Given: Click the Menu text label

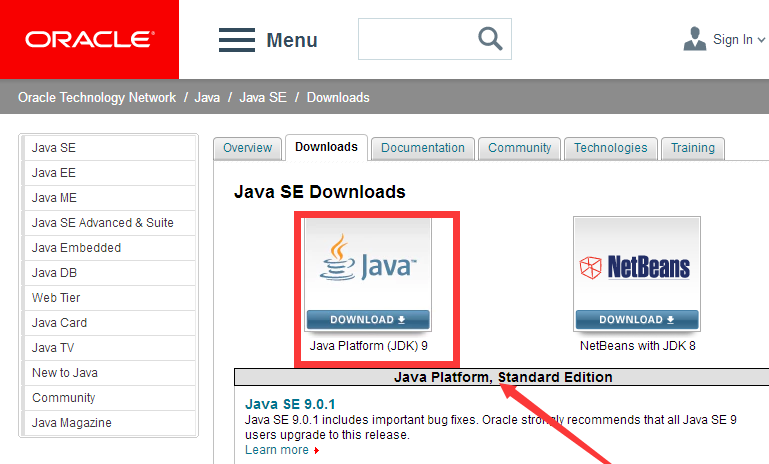Looking at the screenshot, I should tap(292, 40).
